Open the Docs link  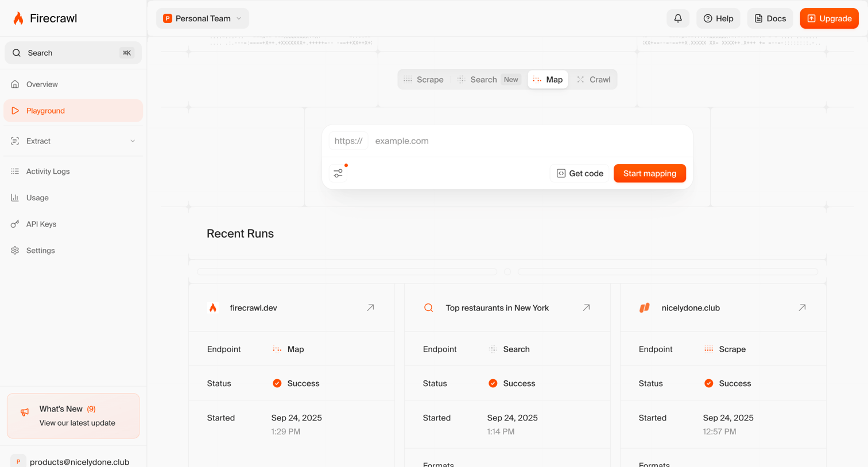(770, 18)
